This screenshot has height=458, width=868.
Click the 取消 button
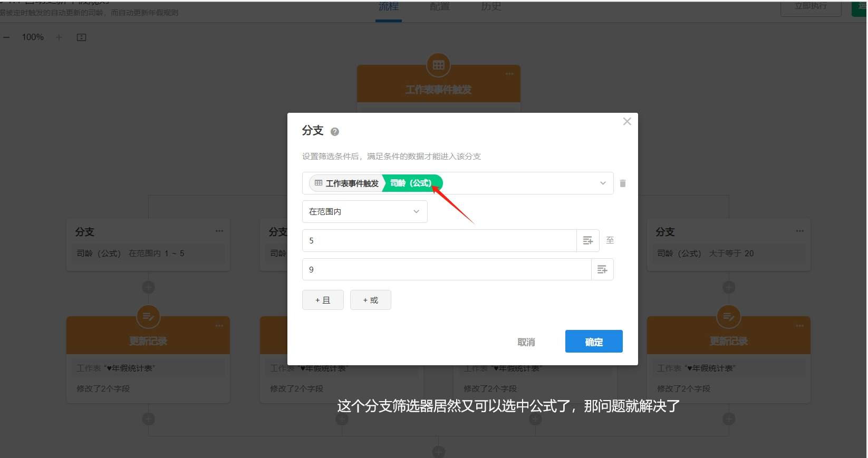[526, 342]
